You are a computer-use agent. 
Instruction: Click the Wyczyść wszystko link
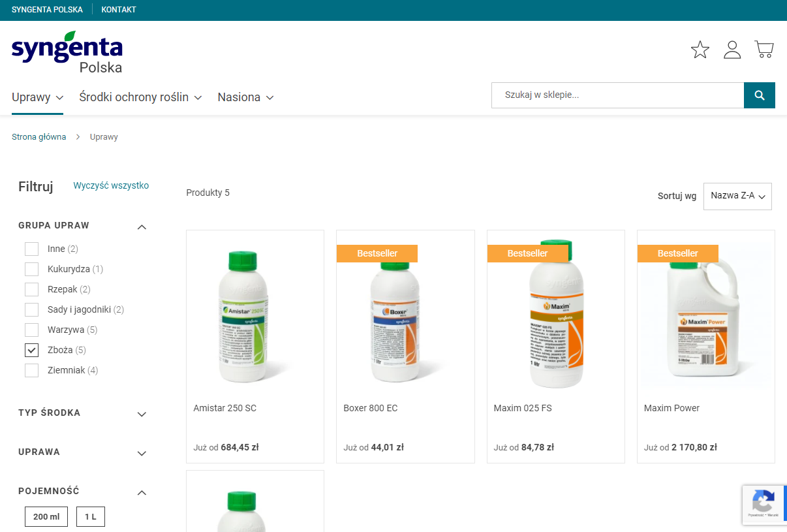pyautogui.click(x=111, y=185)
